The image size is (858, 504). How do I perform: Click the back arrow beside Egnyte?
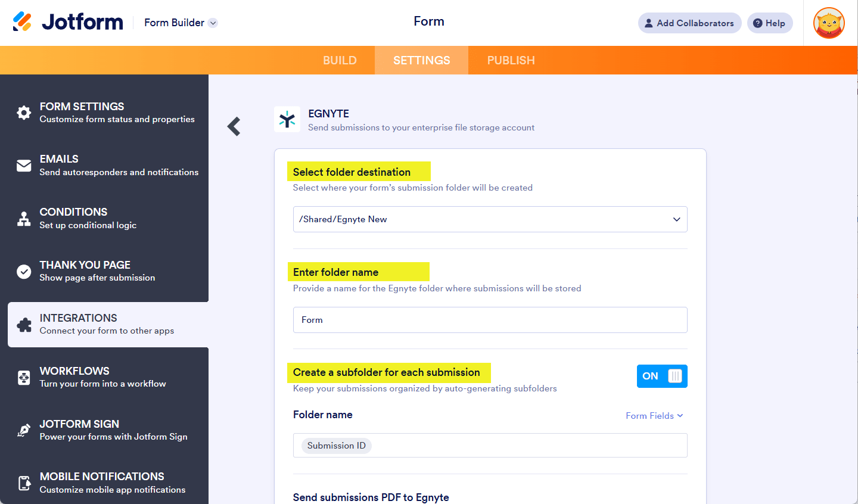click(234, 126)
